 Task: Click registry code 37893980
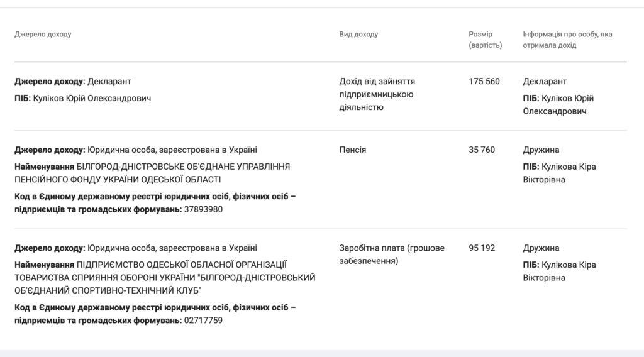203,209
